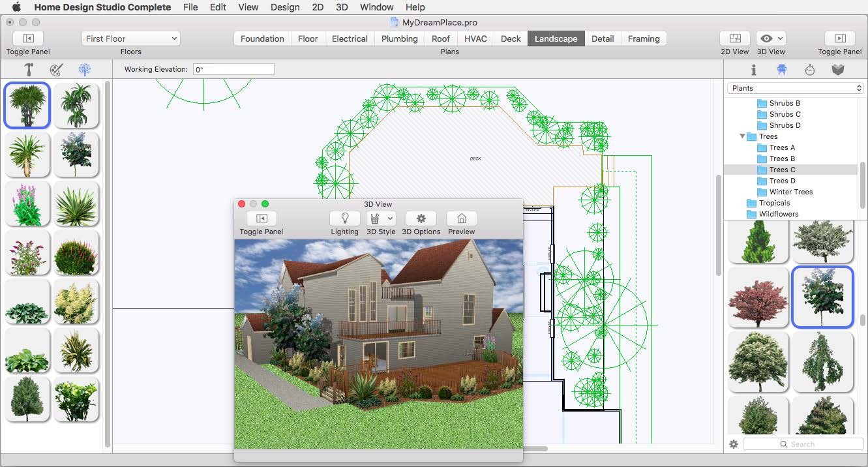Select the Landscape plan tab
Image resolution: width=868 pixels, height=467 pixels.
[x=556, y=38]
